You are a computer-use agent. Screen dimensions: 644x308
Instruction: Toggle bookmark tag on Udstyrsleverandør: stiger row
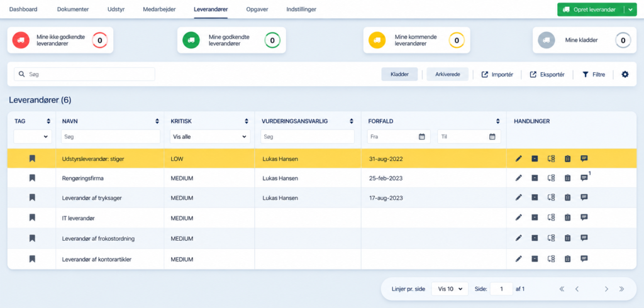click(x=32, y=158)
